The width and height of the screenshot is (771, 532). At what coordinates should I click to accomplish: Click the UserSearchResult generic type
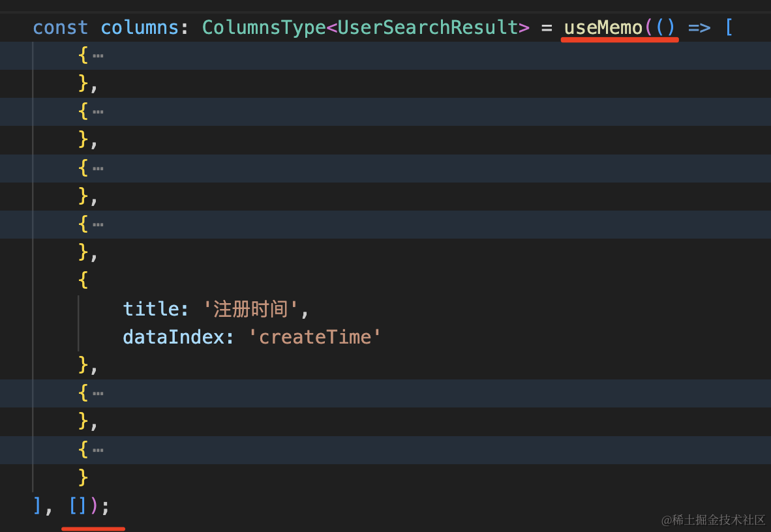point(427,27)
